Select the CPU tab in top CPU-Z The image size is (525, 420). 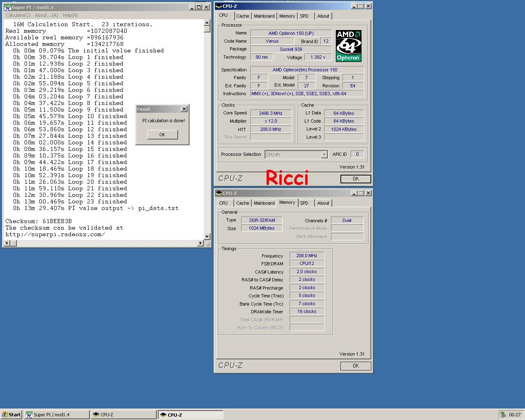pyautogui.click(x=223, y=16)
